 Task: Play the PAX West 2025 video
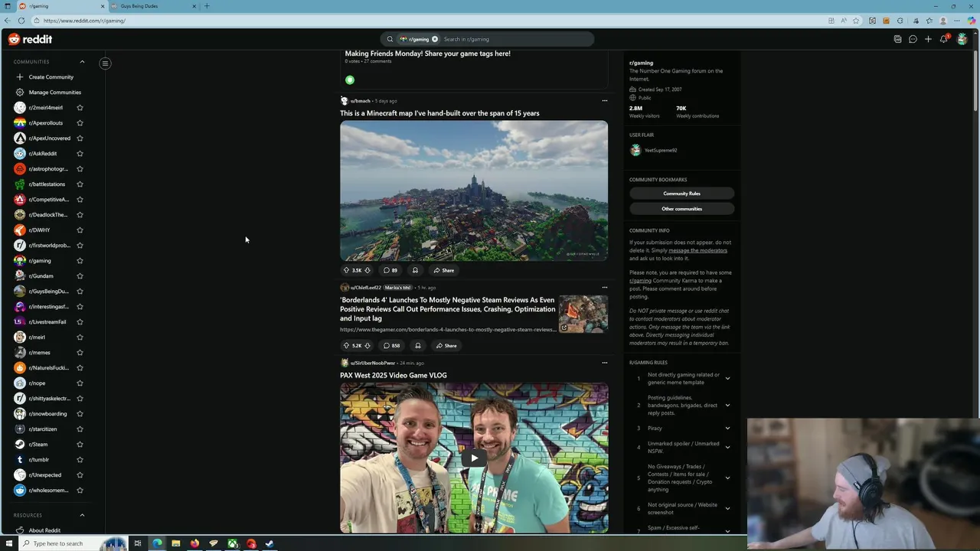tap(474, 458)
